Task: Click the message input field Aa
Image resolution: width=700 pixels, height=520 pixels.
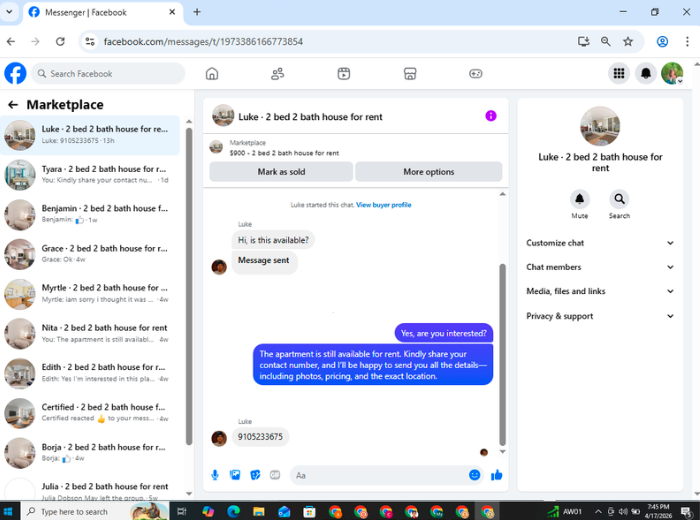Action: 379,475
